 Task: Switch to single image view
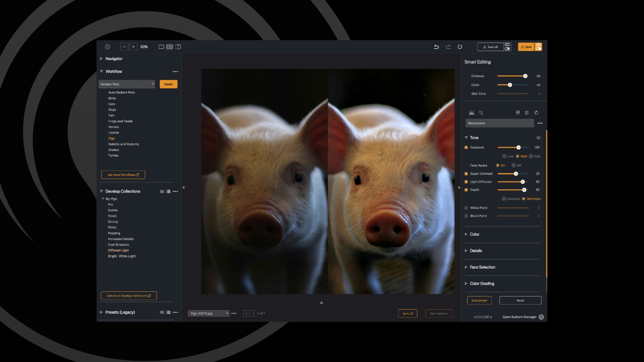[x=161, y=47]
